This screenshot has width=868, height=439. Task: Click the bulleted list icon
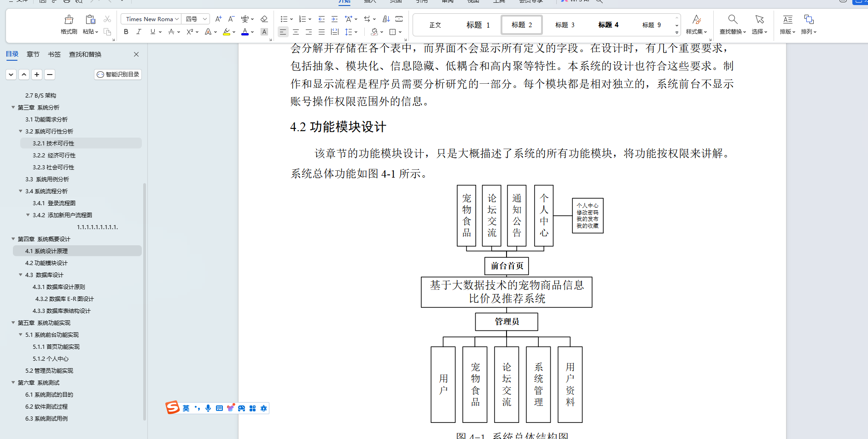tap(284, 19)
